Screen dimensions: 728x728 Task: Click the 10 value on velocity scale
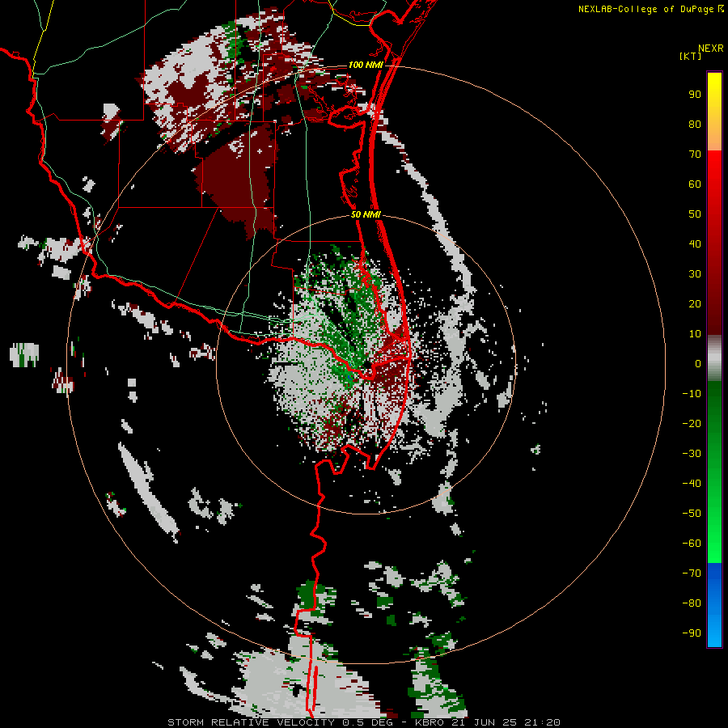695,334
